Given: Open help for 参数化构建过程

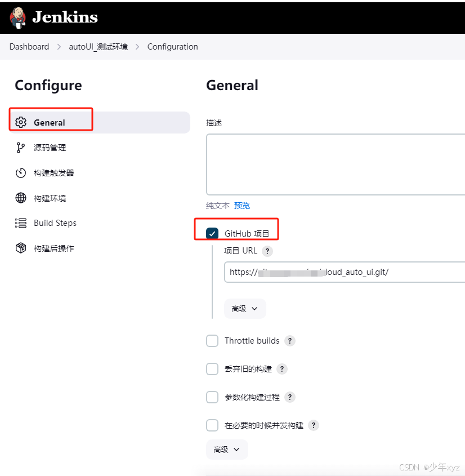Looking at the screenshot, I should (290, 397).
